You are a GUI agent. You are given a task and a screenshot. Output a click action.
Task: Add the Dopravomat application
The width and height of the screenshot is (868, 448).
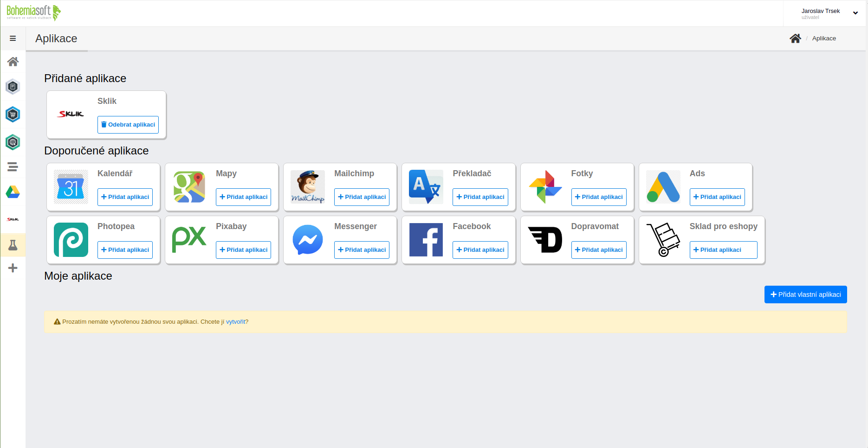tap(599, 250)
